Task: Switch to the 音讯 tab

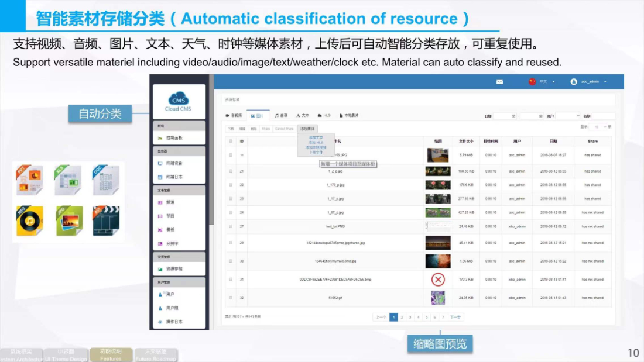Action: click(x=281, y=116)
